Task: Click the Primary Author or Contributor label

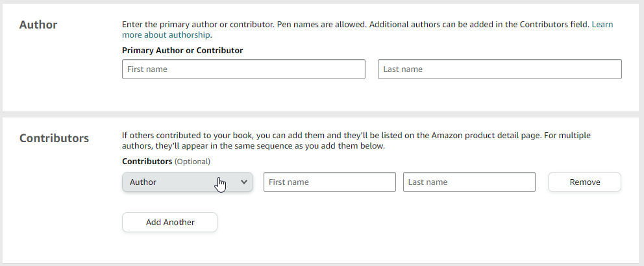Action: pyautogui.click(x=182, y=50)
